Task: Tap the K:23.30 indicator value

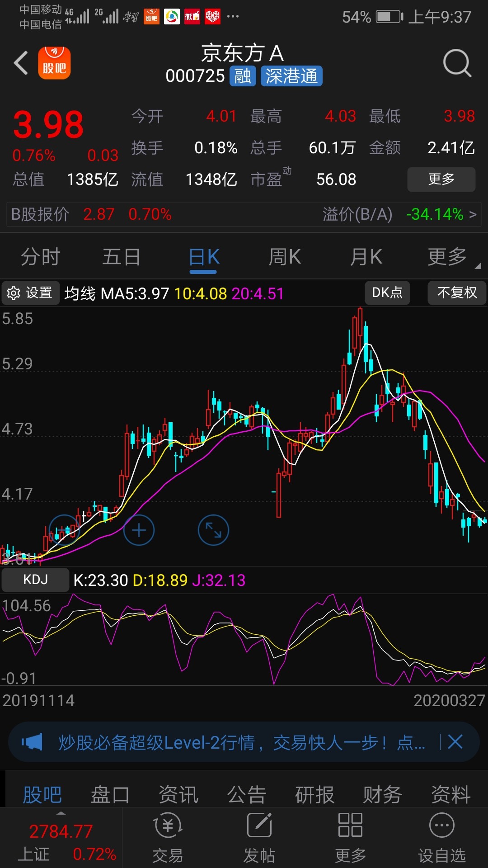Action: 101,580
